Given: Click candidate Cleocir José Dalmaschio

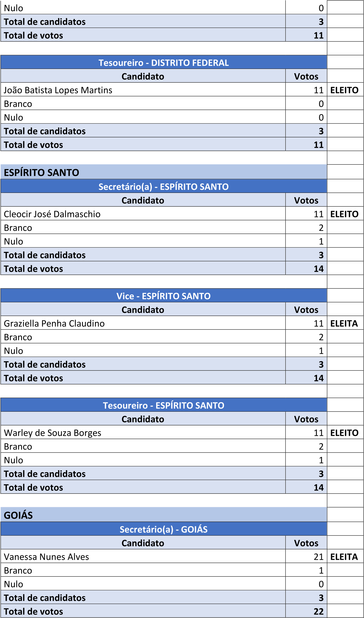Looking at the screenshot, I should pos(52,214).
